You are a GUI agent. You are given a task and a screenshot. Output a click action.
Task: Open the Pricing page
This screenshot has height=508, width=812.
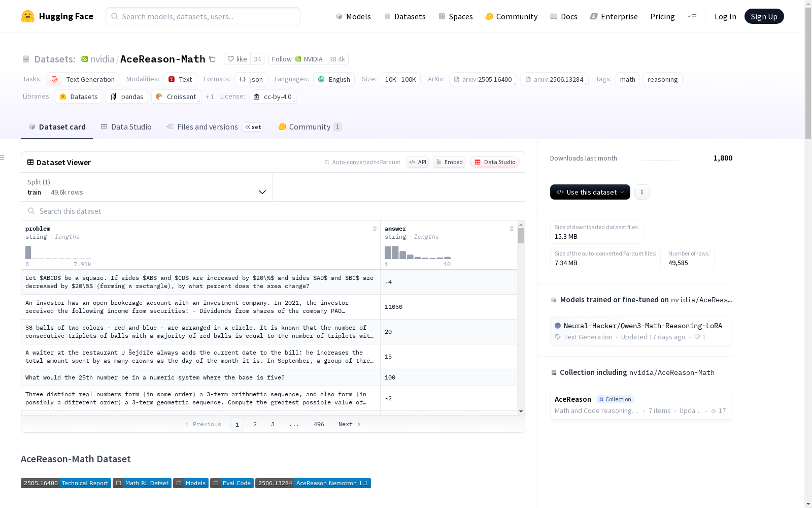click(662, 16)
